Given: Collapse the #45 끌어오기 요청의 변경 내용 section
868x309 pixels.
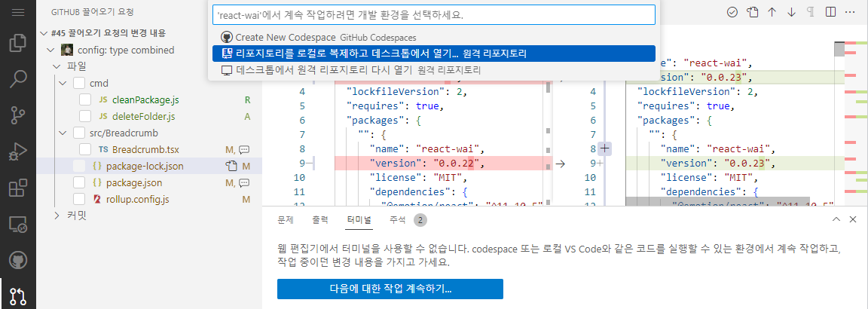Looking at the screenshot, I should point(44,33).
